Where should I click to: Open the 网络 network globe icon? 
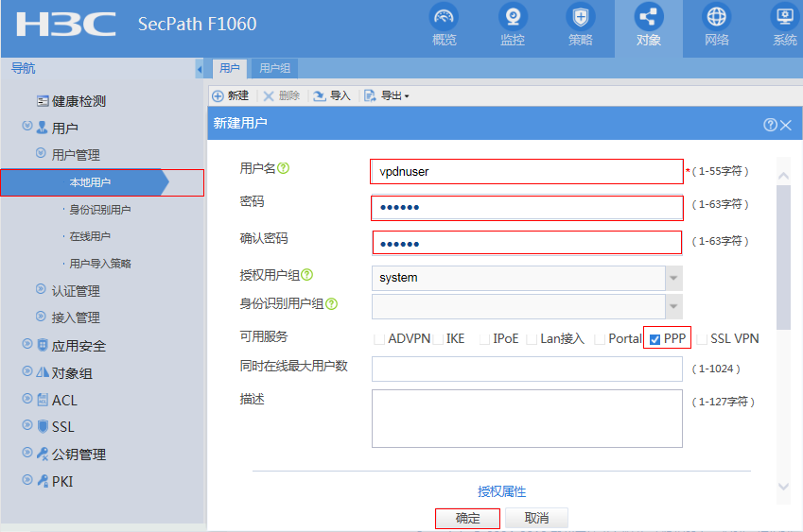pos(716,17)
